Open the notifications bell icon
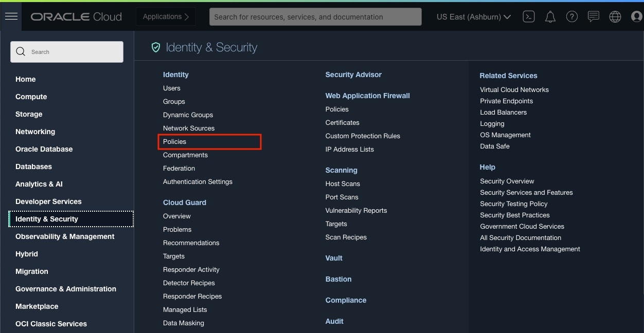The height and width of the screenshot is (333, 644). pyautogui.click(x=550, y=17)
